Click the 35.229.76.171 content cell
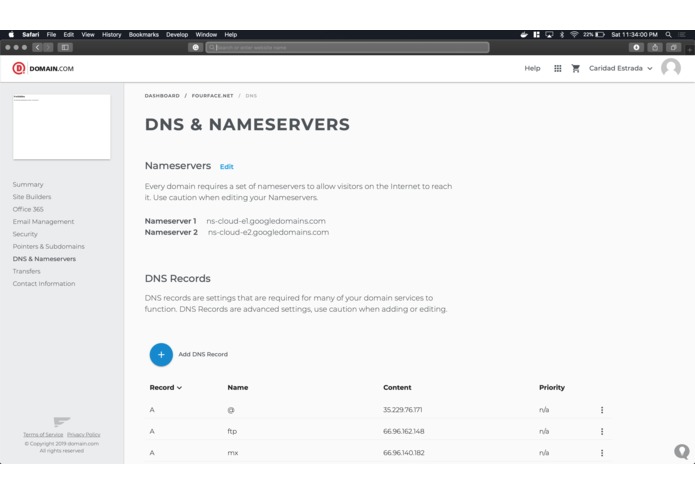Viewport: 695px width, 494px height. click(x=402, y=410)
